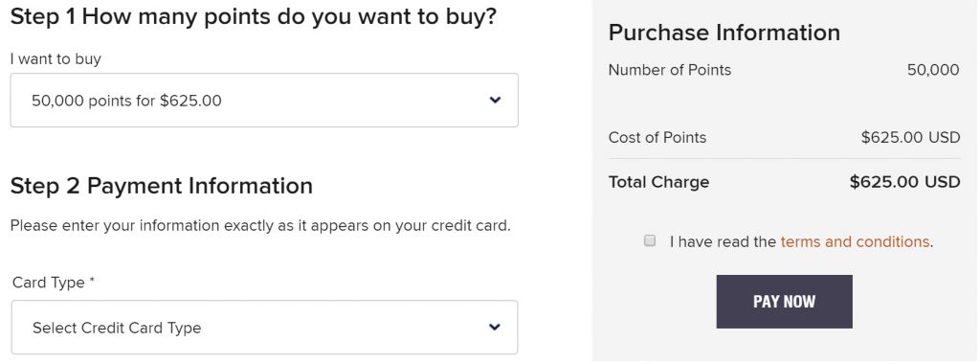Click the Card Type dropdown chevron arrow
The image size is (980, 364).
pyautogui.click(x=495, y=327)
